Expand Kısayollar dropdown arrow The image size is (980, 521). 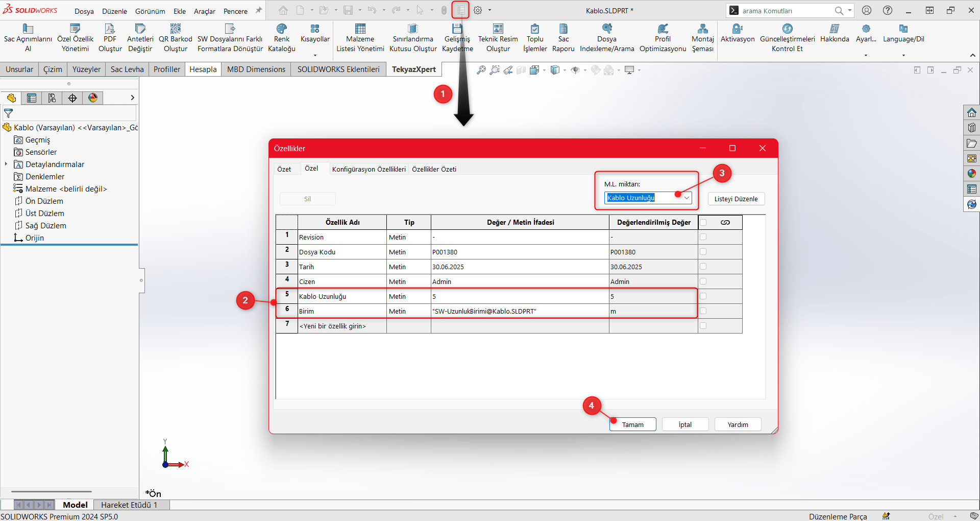[315, 55]
